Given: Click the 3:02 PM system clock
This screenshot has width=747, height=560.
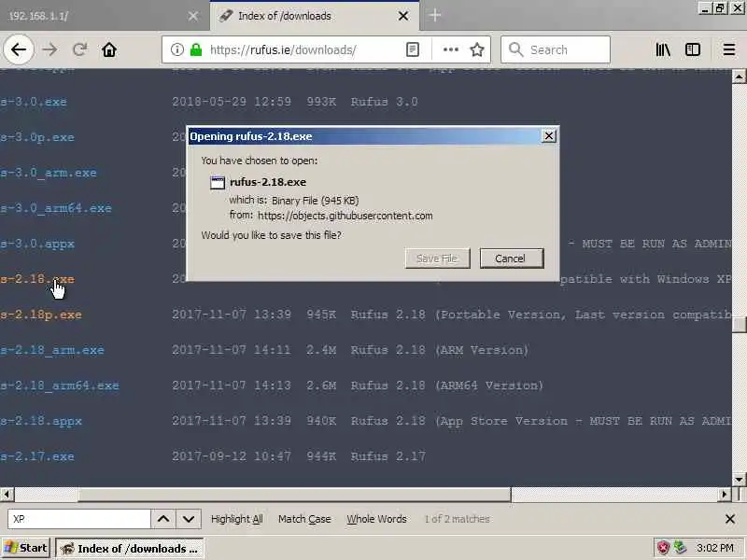Looking at the screenshot, I should [x=715, y=548].
